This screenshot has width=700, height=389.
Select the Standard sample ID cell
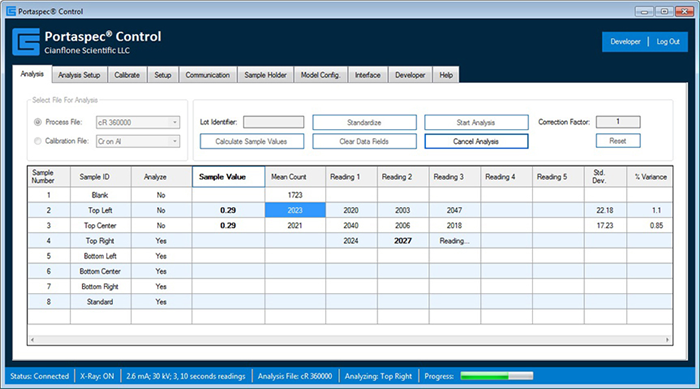tap(100, 301)
